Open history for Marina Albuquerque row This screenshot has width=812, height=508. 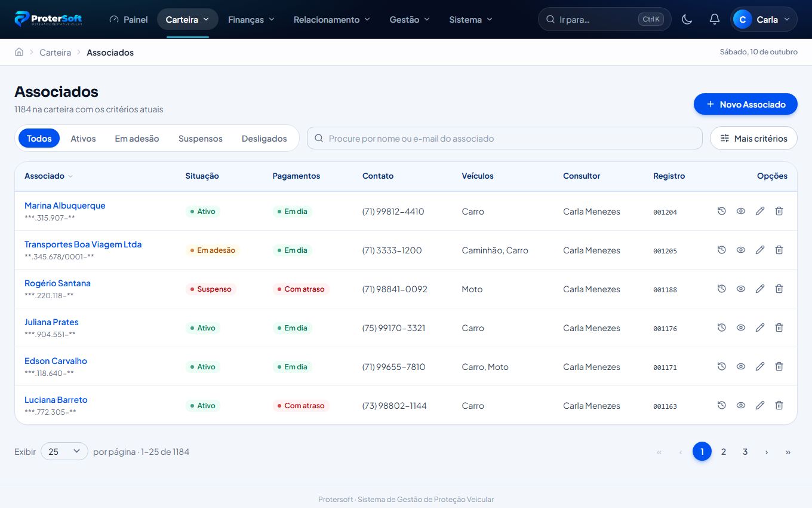point(722,211)
